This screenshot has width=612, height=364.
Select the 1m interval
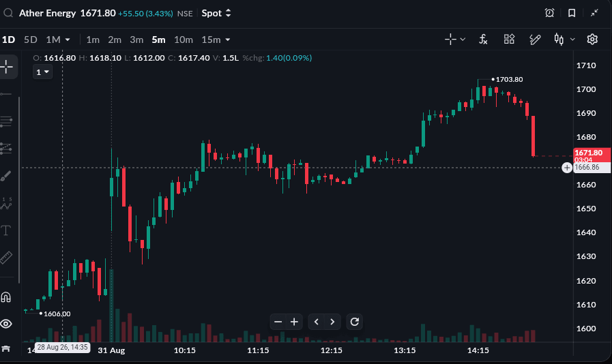coord(93,40)
